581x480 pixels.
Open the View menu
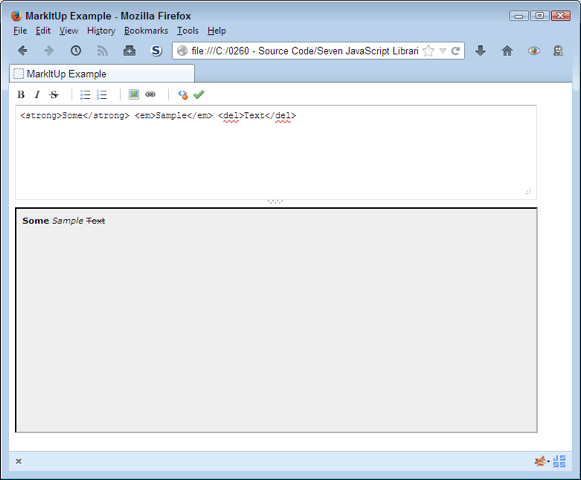tap(69, 31)
